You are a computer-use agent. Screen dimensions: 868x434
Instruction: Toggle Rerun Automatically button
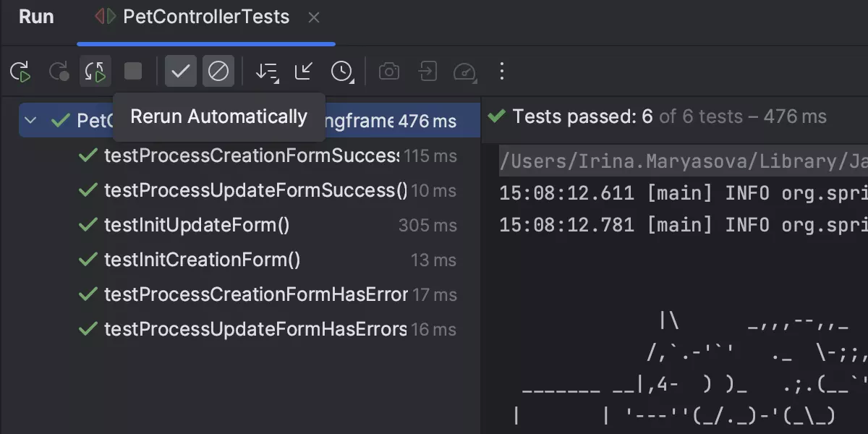pos(95,72)
